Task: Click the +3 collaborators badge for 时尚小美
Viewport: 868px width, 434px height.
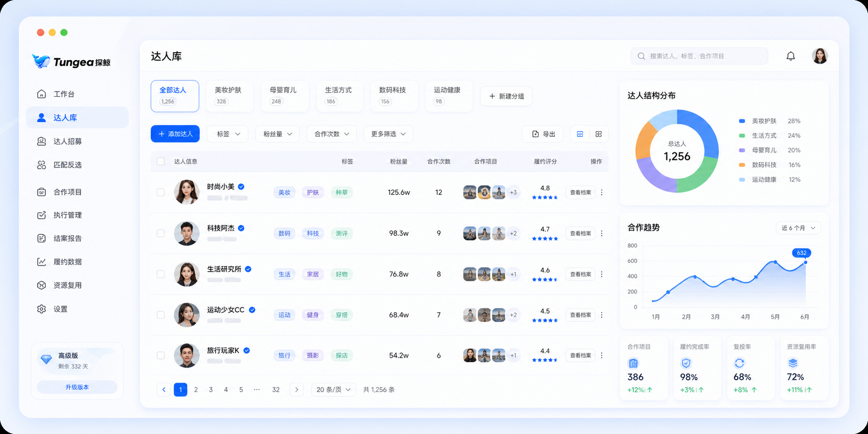Action: pyautogui.click(x=513, y=192)
